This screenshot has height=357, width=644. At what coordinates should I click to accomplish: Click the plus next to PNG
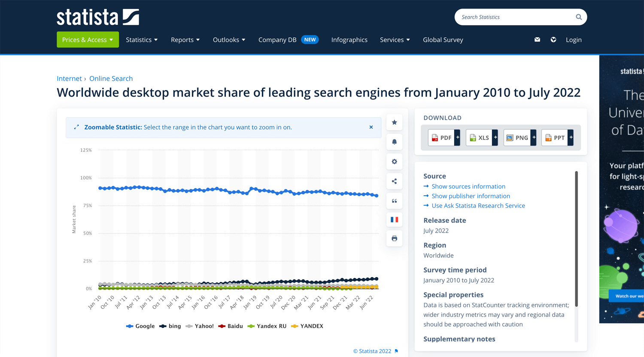click(x=534, y=138)
